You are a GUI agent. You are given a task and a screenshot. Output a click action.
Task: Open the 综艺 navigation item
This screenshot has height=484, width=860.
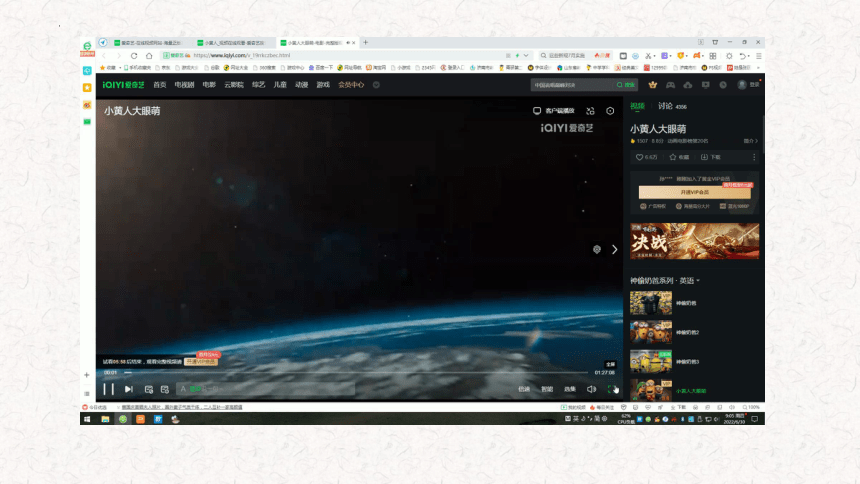[x=258, y=85]
